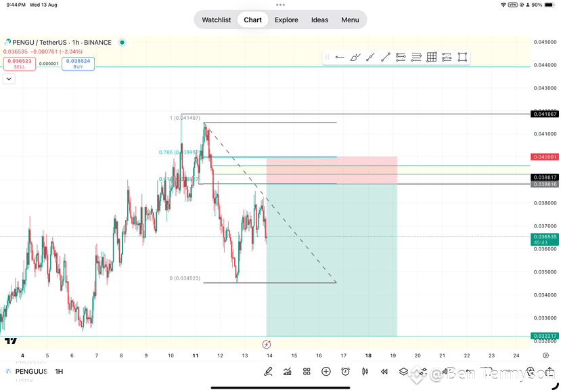Open the object tree layers icon
Viewport: 561px width, 392px height.
(x=403, y=372)
